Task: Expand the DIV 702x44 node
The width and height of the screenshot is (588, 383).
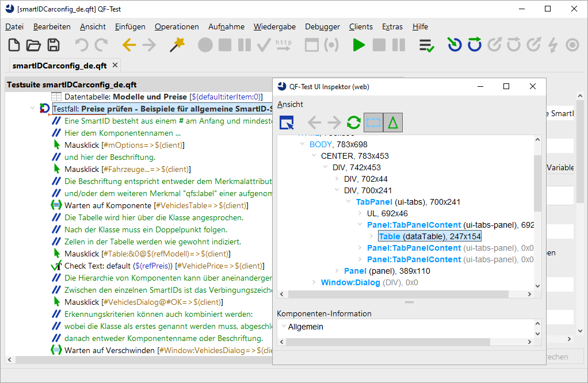Action: click(x=337, y=179)
